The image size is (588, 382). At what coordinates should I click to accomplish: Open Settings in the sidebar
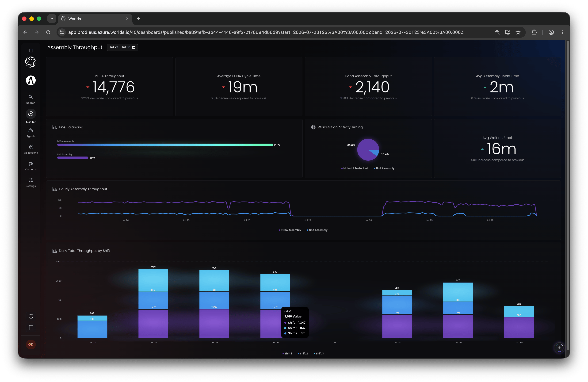pyautogui.click(x=31, y=183)
